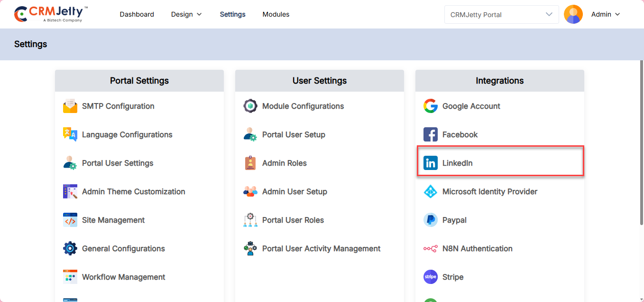The width and height of the screenshot is (644, 302).
Task: Select the Workflow Management settings link
Action: 123,277
